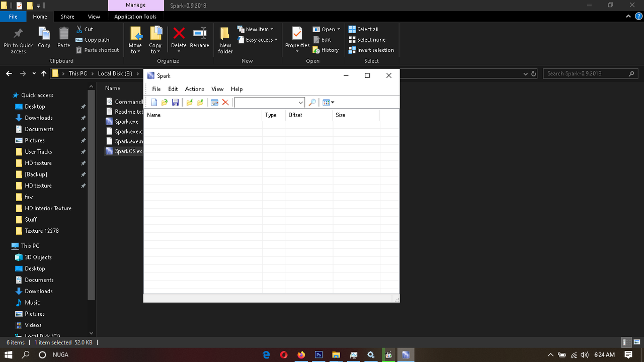
Task: Open the recent locations dropdown chevron
Action: [x=34, y=73]
